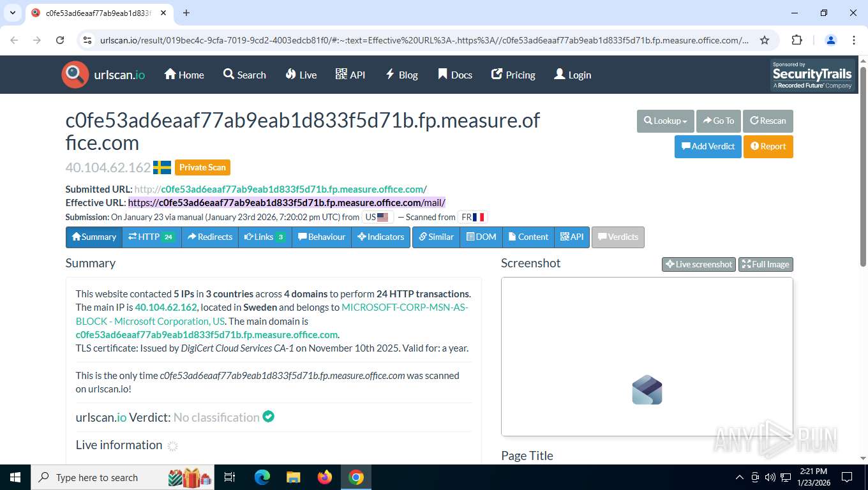
Task: Click the FR flag scanned-from badge
Action: 473,217
